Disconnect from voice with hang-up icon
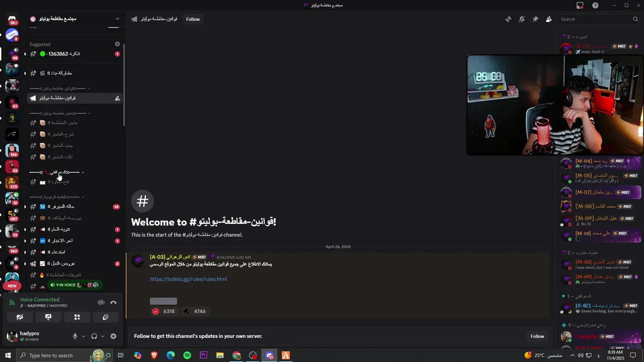Image resolution: width=644 pixels, height=362 pixels. (113, 302)
